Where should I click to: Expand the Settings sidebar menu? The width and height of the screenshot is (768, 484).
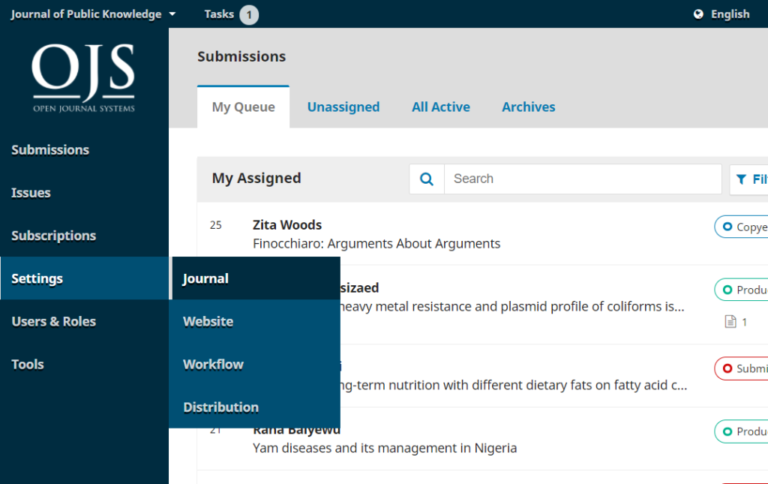(37, 279)
